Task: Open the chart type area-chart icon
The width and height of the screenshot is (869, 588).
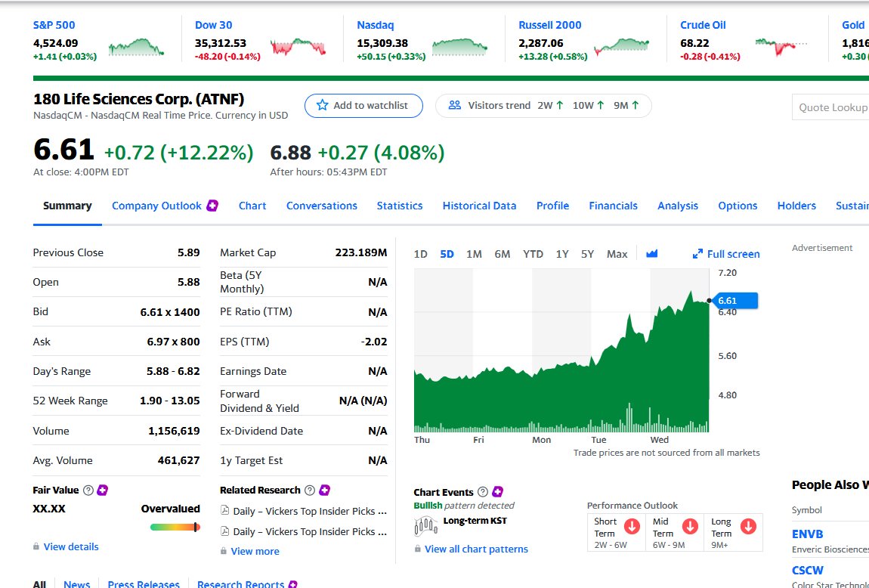Action: tap(651, 254)
